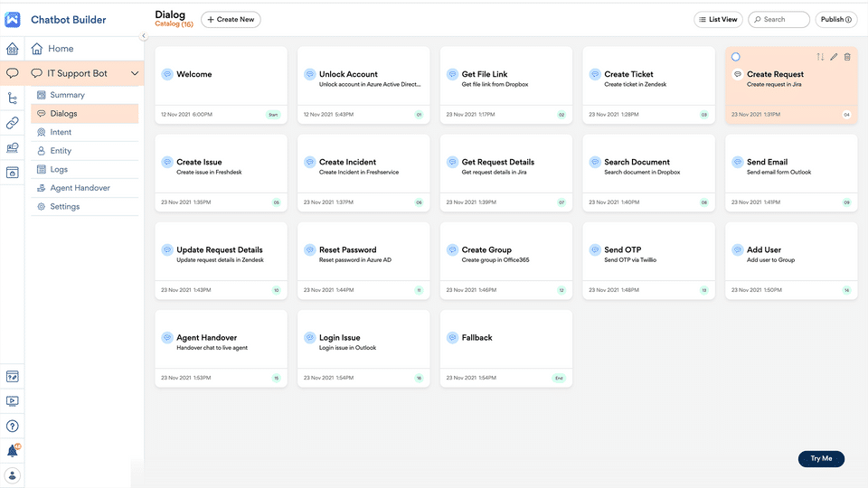Open the flow tree icon in left rail
This screenshot has width=868, height=488.
12,99
